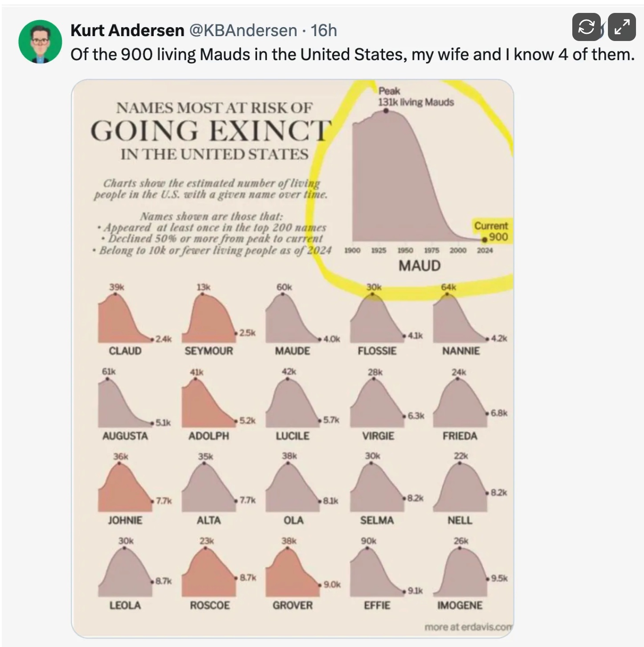Click the AUGUSTA mini chart
The image size is (644, 647).
click(125, 404)
